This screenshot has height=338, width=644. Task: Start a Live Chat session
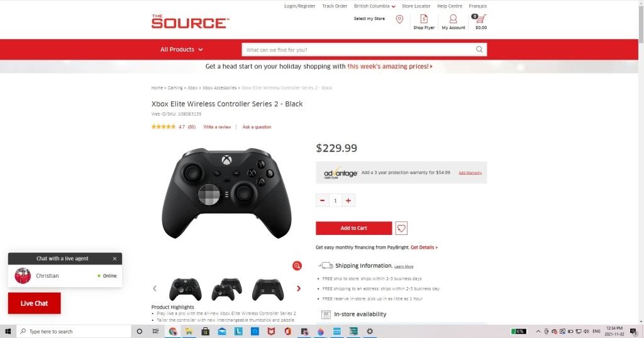coord(35,303)
